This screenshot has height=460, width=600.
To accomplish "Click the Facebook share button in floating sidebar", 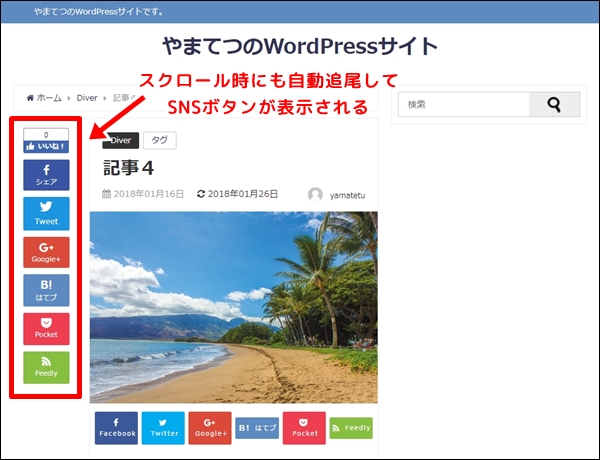I will click(46, 175).
